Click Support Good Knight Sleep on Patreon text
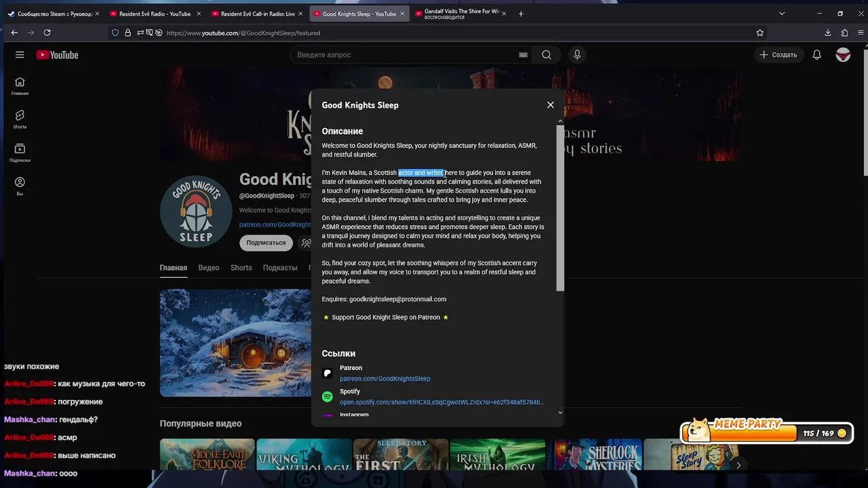This screenshot has width=868, height=488. click(386, 317)
